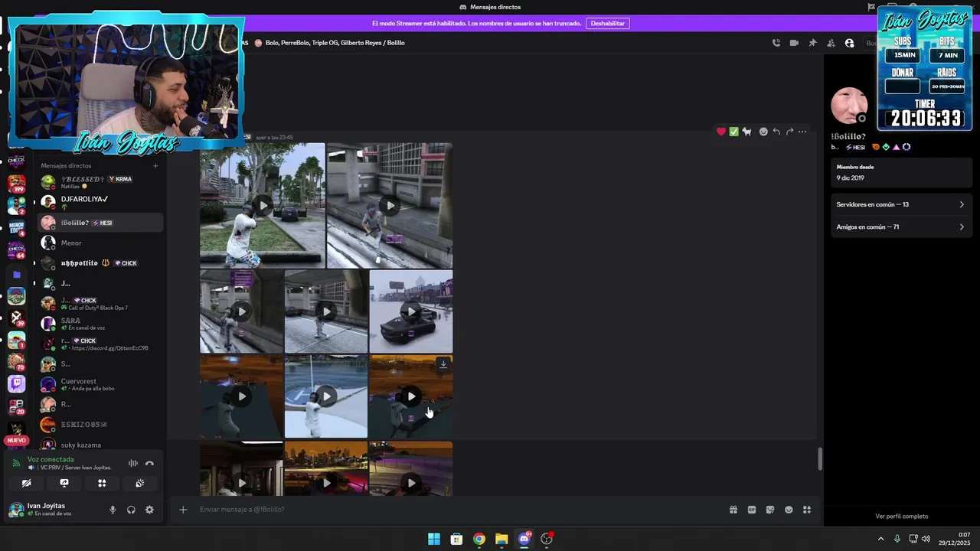The height and width of the screenshot is (551, 980).
Task: Play the top-right video of the grid
Action: (x=390, y=205)
